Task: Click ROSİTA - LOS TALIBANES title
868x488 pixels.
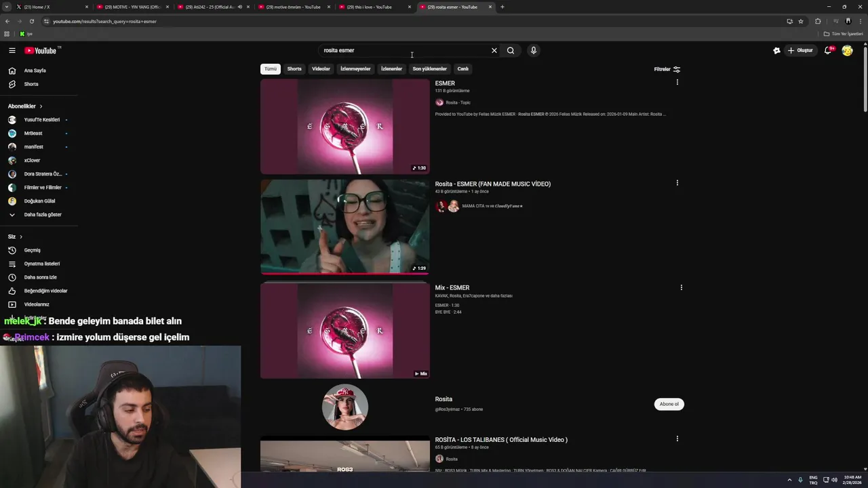Action: (x=501, y=440)
